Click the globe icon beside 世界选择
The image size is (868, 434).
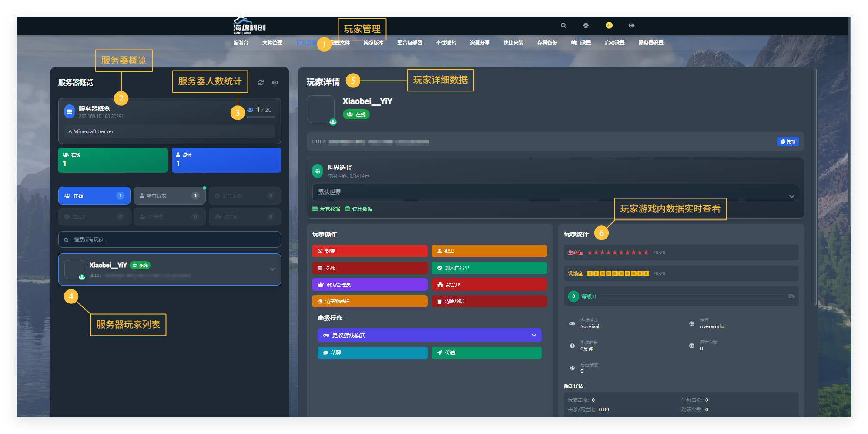318,172
